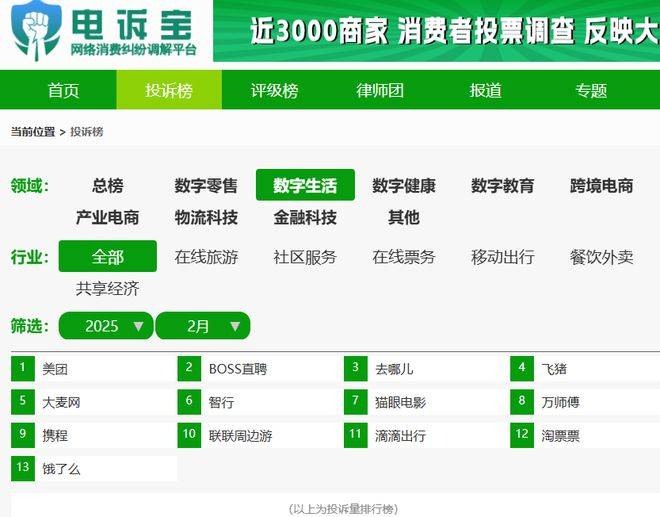Open the 2025 year dropdown
Image resolution: width=660 pixels, height=517 pixels.
tap(106, 326)
